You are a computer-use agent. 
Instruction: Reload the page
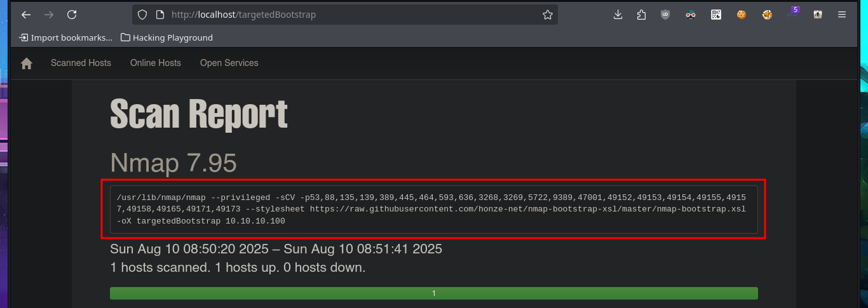72,15
